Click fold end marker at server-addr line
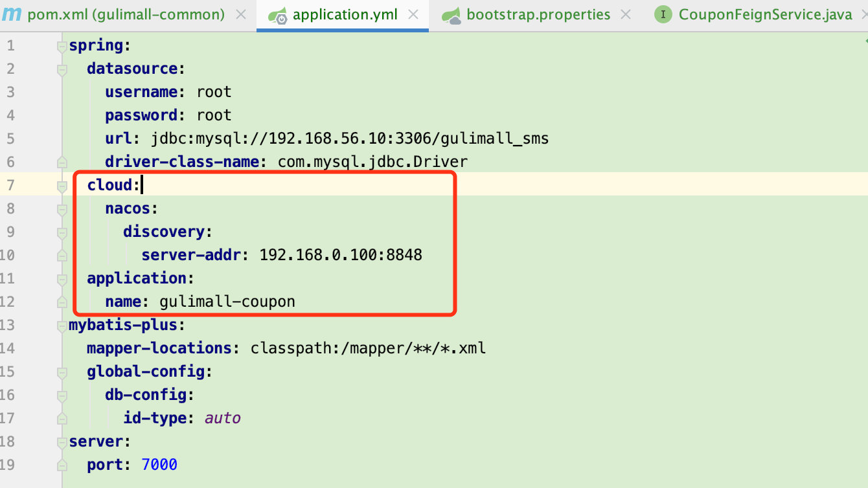 tap(62, 255)
